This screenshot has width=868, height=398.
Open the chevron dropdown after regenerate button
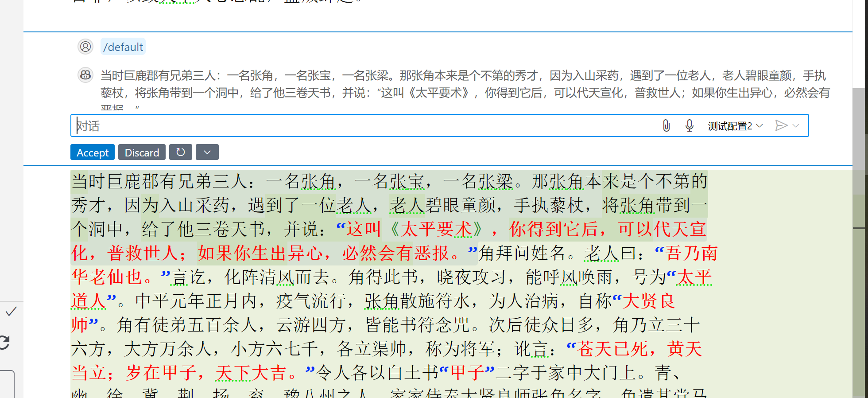[207, 152]
